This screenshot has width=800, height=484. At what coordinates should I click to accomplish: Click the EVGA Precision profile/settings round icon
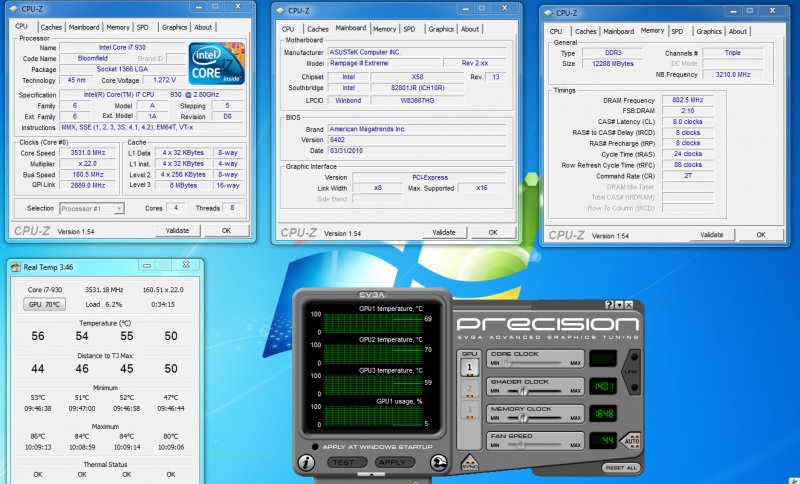click(x=437, y=462)
